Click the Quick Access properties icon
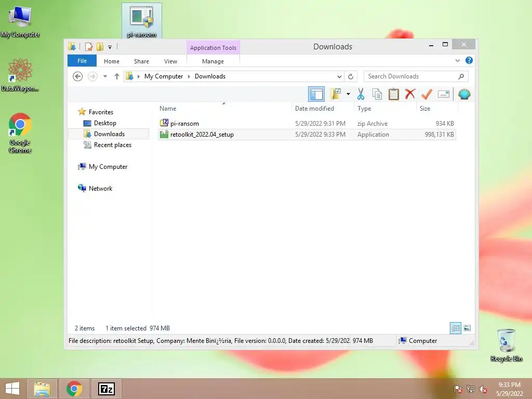The width and height of the screenshot is (532, 399). (x=89, y=46)
